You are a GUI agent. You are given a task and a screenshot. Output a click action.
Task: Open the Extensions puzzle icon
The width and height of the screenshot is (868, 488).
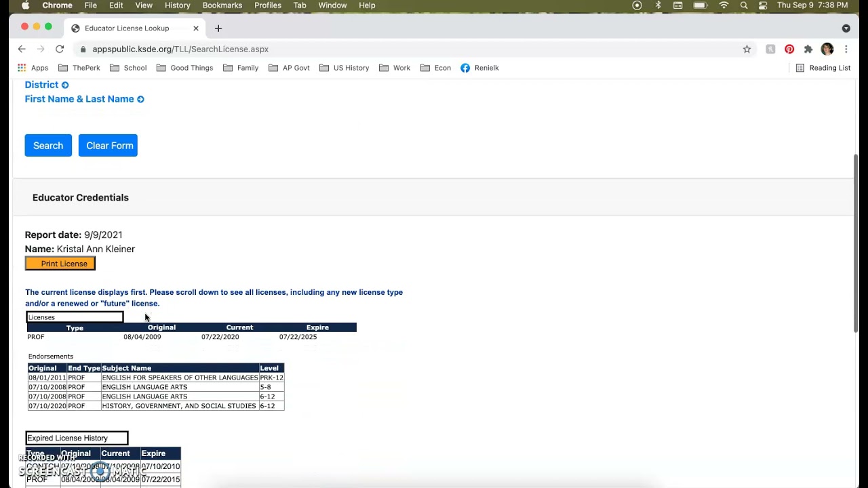click(808, 49)
